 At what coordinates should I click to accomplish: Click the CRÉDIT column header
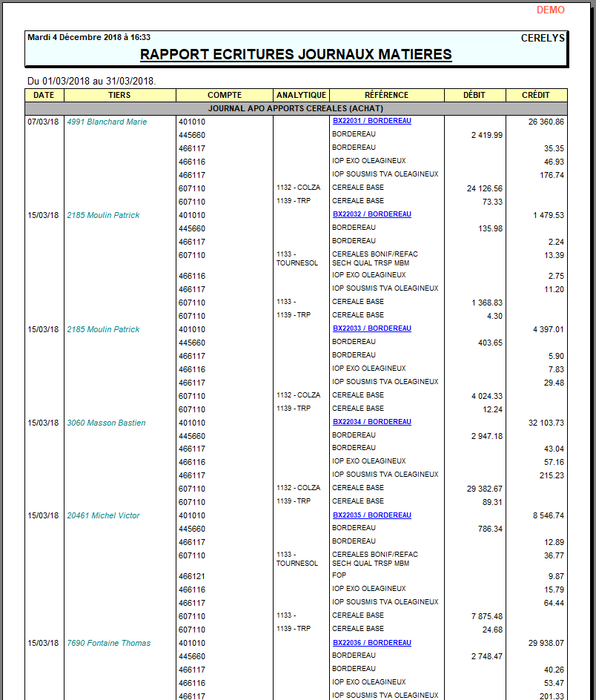(536, 95)
